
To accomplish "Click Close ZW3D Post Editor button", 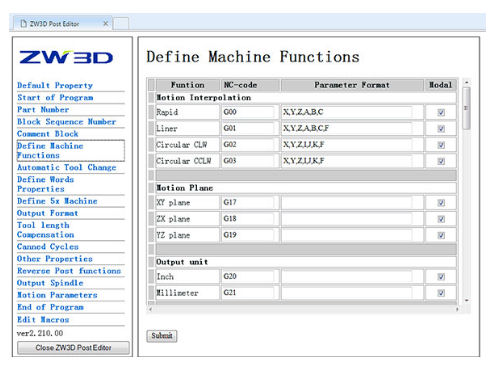I will pos(73,348).
